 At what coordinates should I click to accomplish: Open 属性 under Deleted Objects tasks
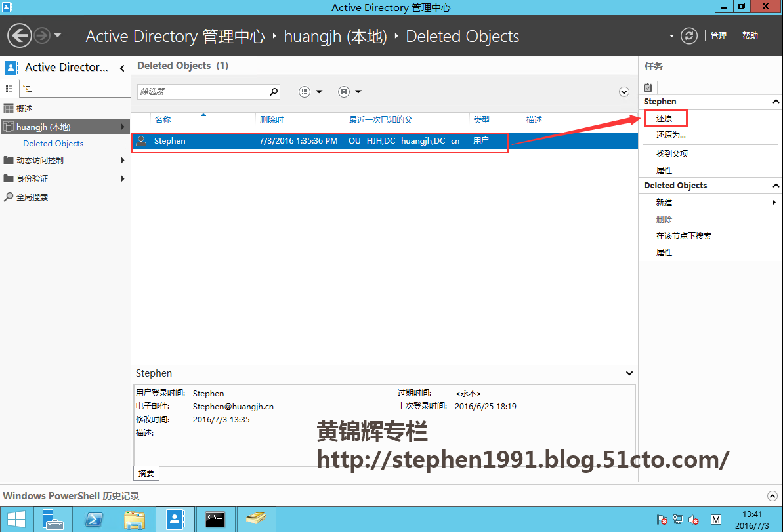[664, 252]
